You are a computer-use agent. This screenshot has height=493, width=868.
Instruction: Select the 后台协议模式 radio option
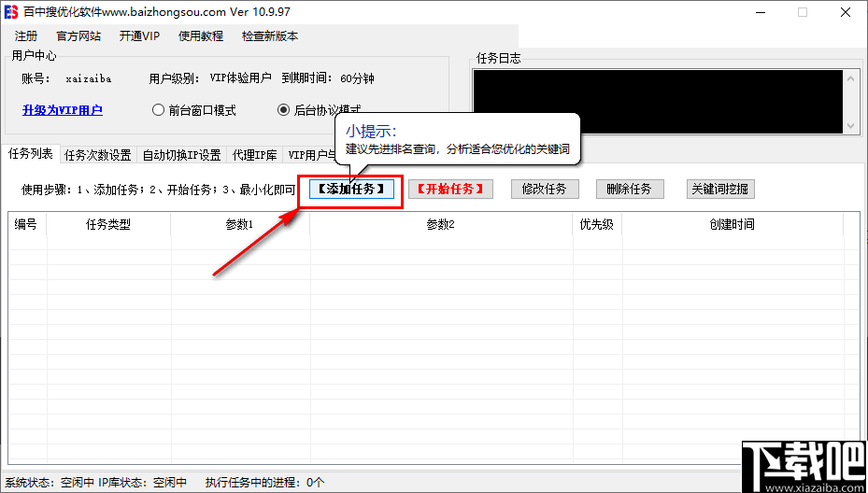coord(319,111)
